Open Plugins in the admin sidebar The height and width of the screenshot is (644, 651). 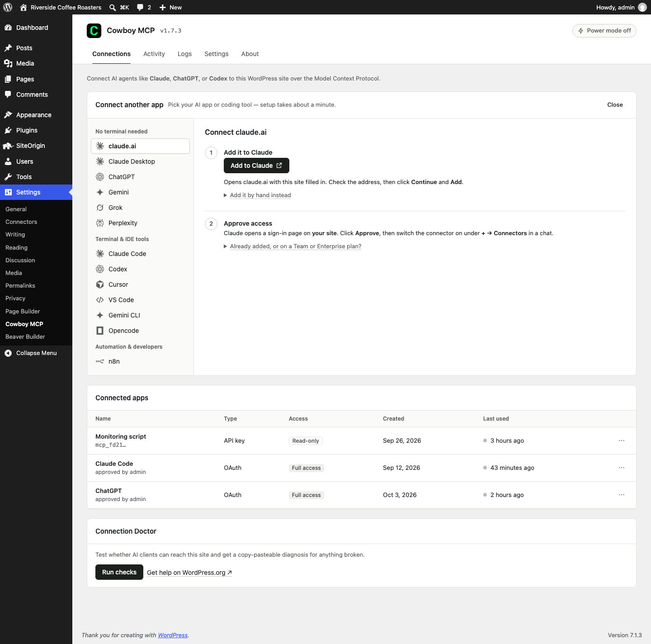tap(36, 130)
